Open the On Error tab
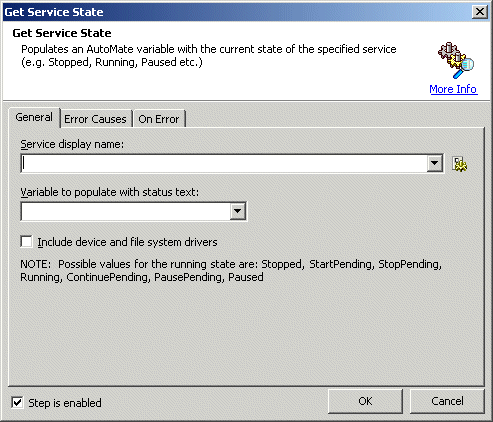 pos(159,119)
